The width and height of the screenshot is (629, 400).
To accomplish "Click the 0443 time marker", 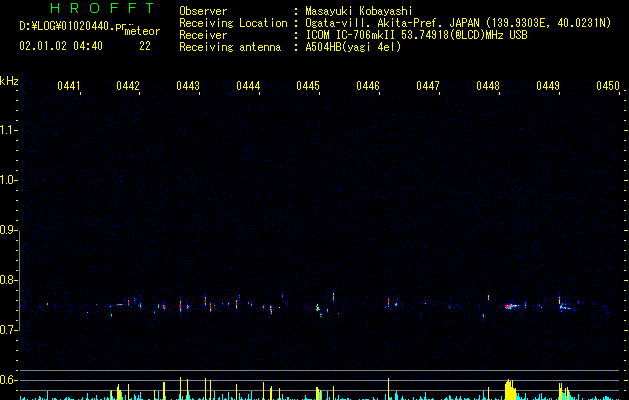I will point(188,85).
